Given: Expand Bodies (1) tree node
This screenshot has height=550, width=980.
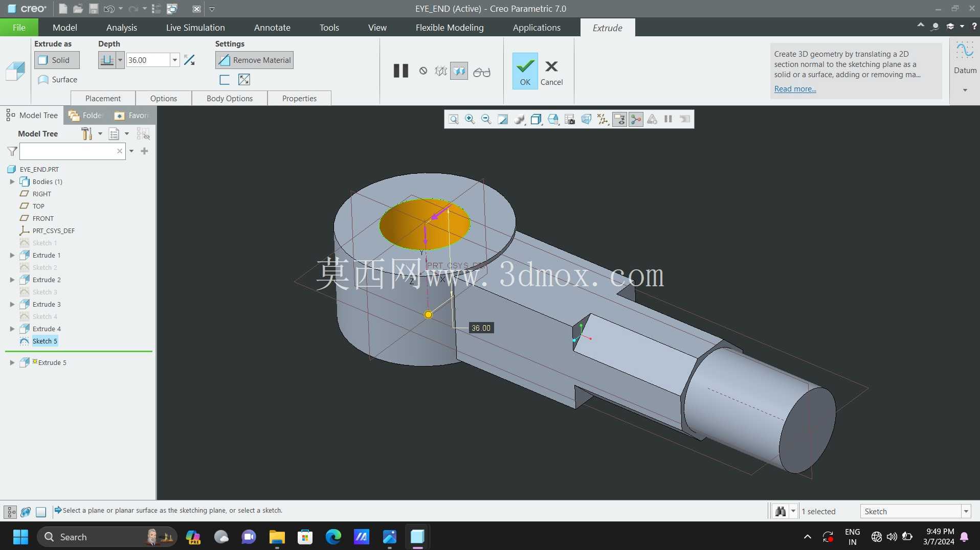Looking at the screenshot, I should 12,181.
